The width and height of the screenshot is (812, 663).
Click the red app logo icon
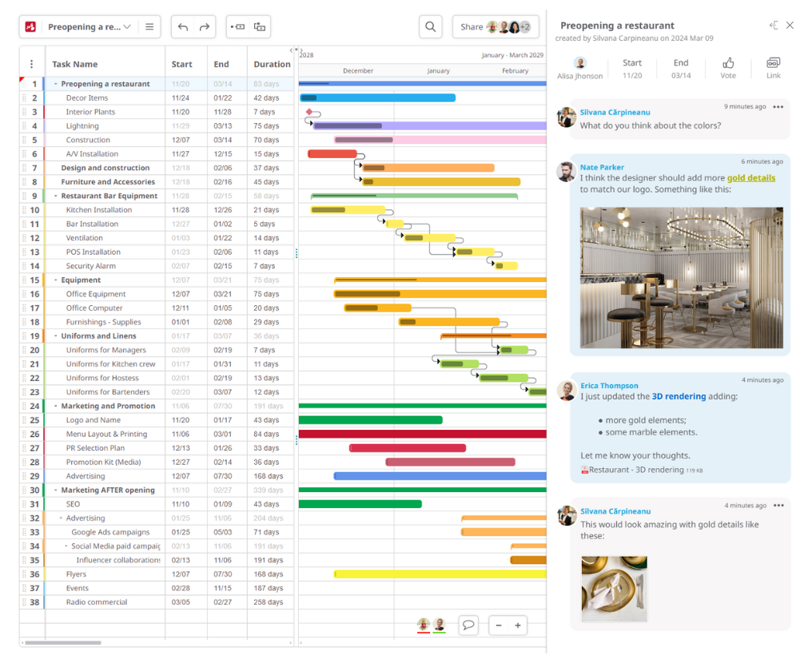[x=30, y=26]
